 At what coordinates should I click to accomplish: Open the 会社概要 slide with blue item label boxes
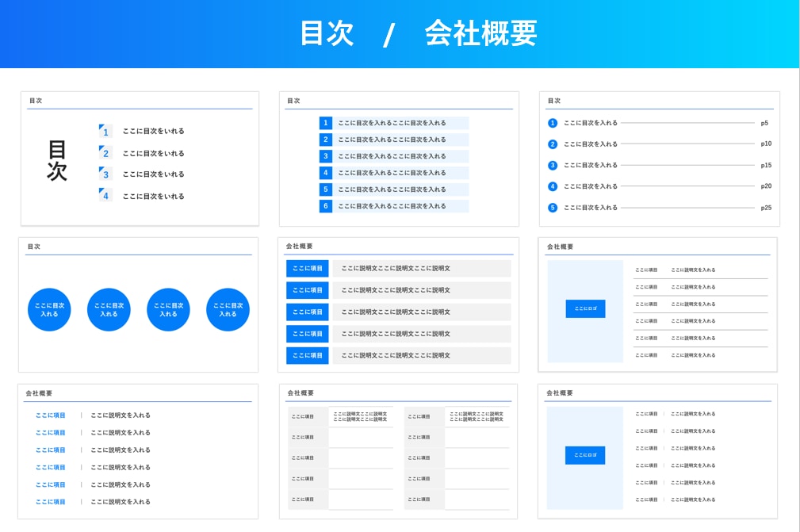click(x=398, y=304)
